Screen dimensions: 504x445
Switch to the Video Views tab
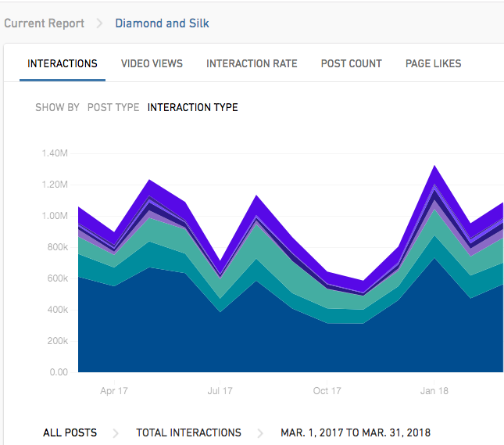tap(152, 63)
